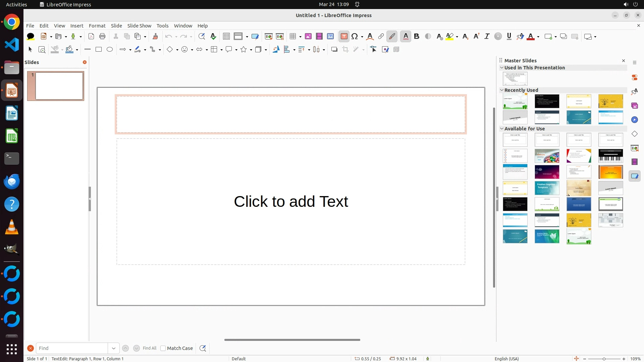Select the Rectangle drawing tool
The height and width of the screenshot is (362, 644).
[x=99, y=50]
